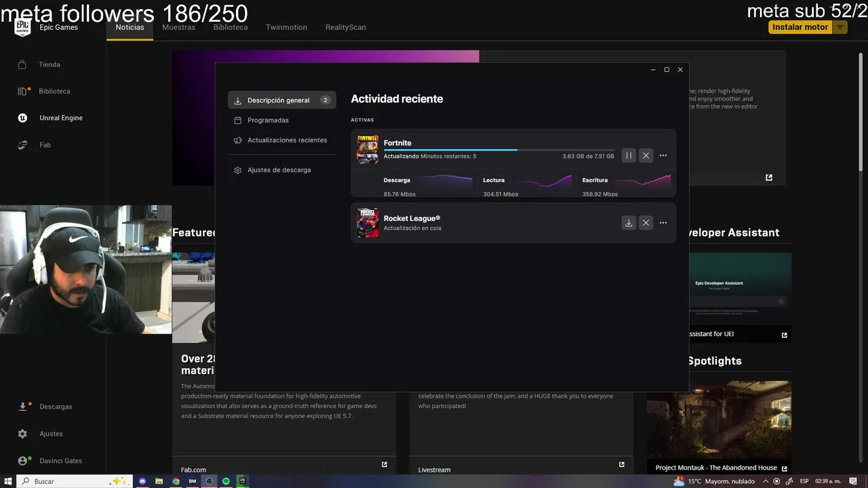Screen dimensions: 868x488
Task: Click the Ajustes gear icon
Action: tap(22, 434)
